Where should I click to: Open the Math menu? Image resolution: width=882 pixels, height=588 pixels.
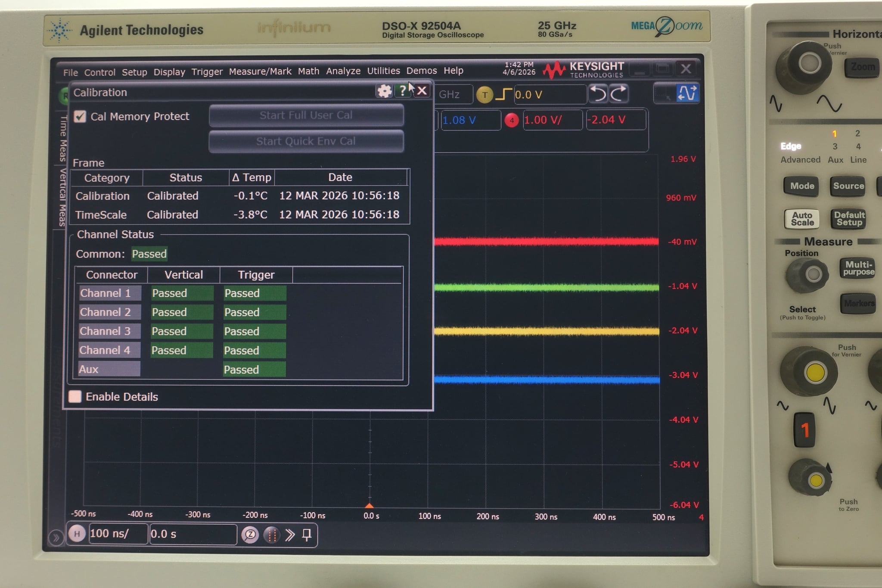pyautogui.click(x=308, y=71)
